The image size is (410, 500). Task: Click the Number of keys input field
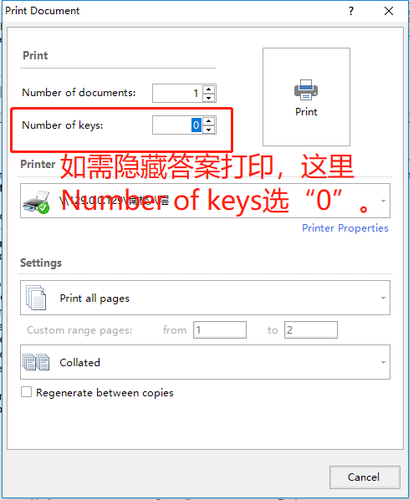click(x=177, y=125)
